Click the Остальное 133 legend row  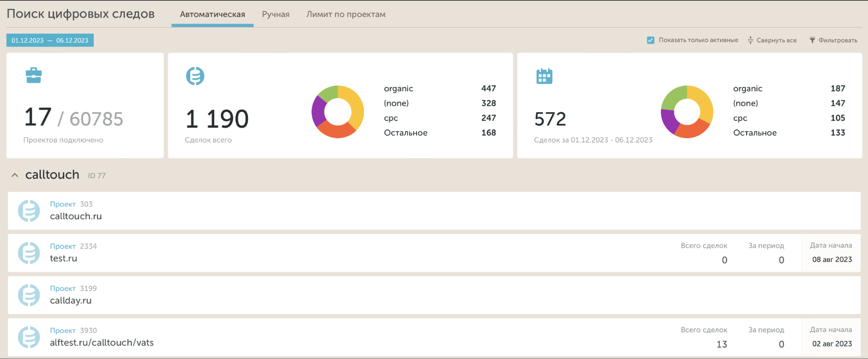click(789, 133)
